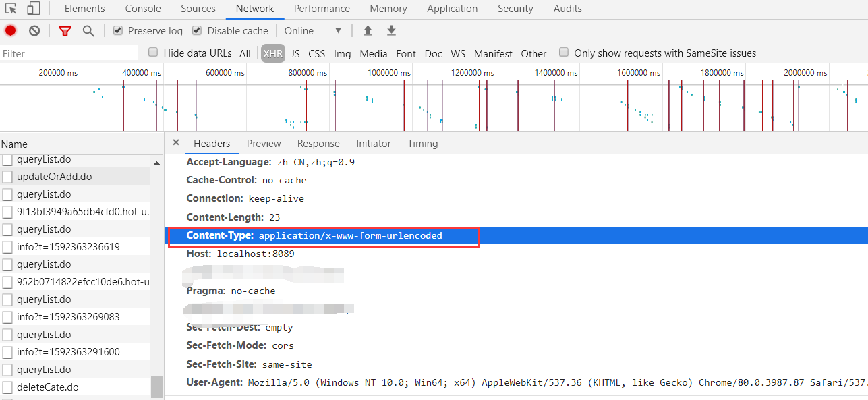Show the Headers tab of the request
This screenshot has height=400, width=868.
[212, 144]
